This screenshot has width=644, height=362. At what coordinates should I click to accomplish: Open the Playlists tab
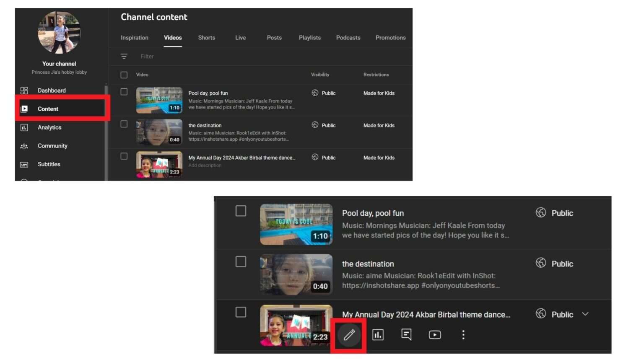pos(309,38)
